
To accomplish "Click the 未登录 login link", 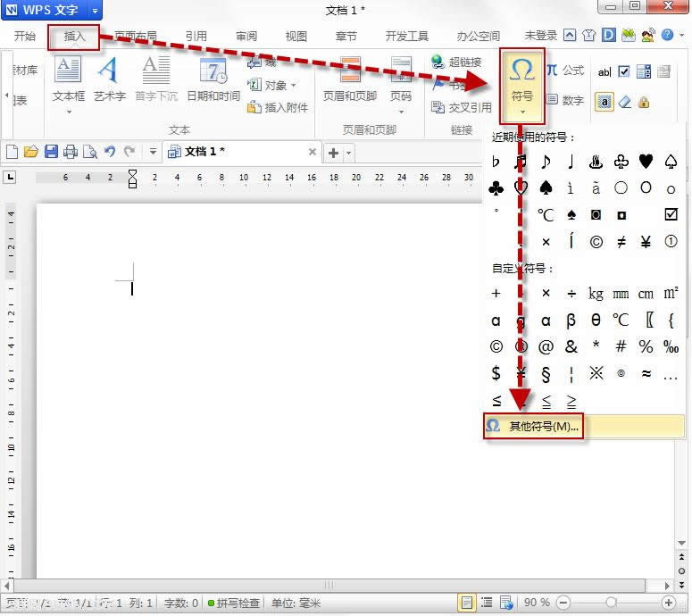I will (x=540, y=36).
